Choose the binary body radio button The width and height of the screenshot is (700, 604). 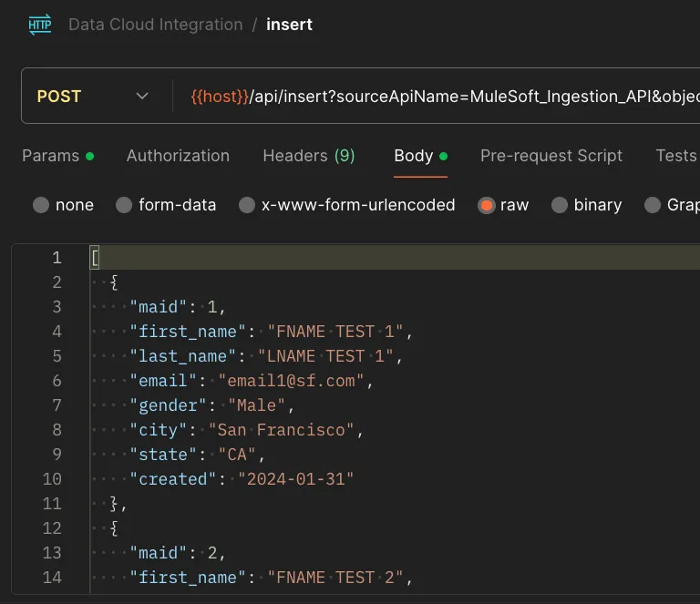(x=560, y=205)
